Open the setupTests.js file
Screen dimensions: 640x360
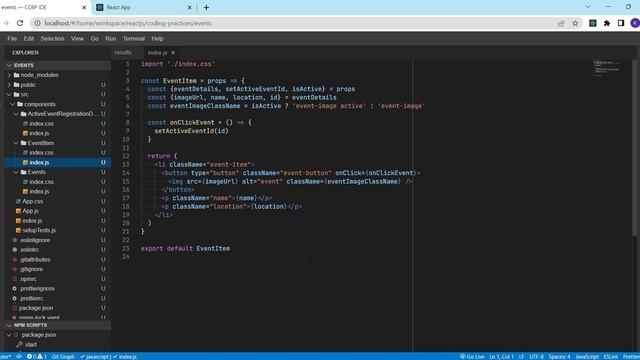coord(39,230)
